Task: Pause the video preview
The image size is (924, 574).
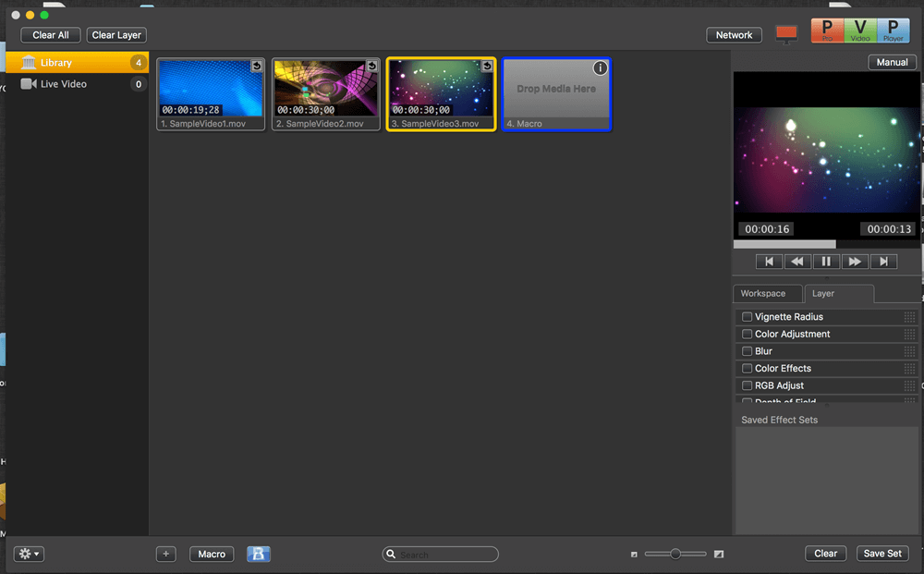Action: (826, 261)
